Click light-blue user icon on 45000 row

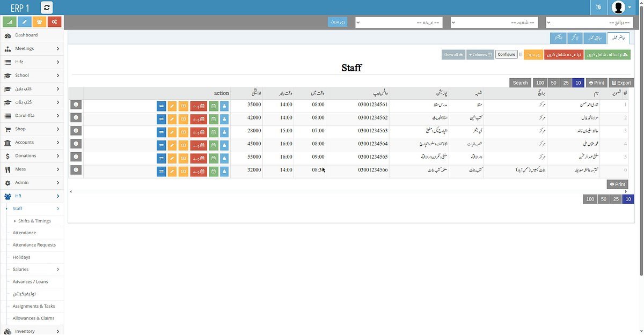click(224, 144)
